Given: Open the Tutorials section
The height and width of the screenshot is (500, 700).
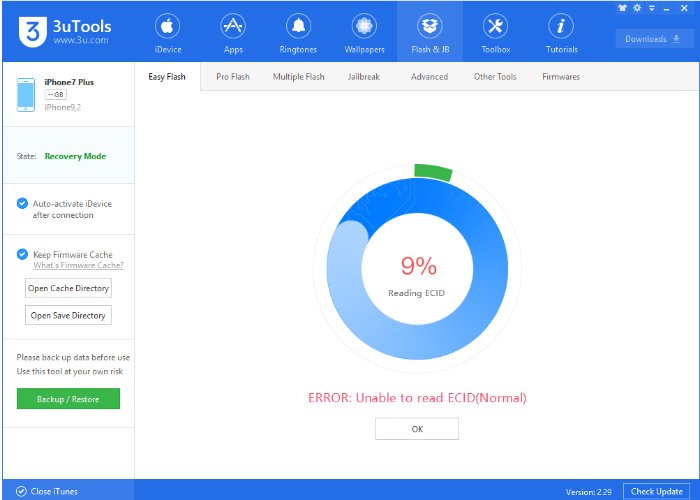Looking at the screenshot, I should click(x=561, y=32).
